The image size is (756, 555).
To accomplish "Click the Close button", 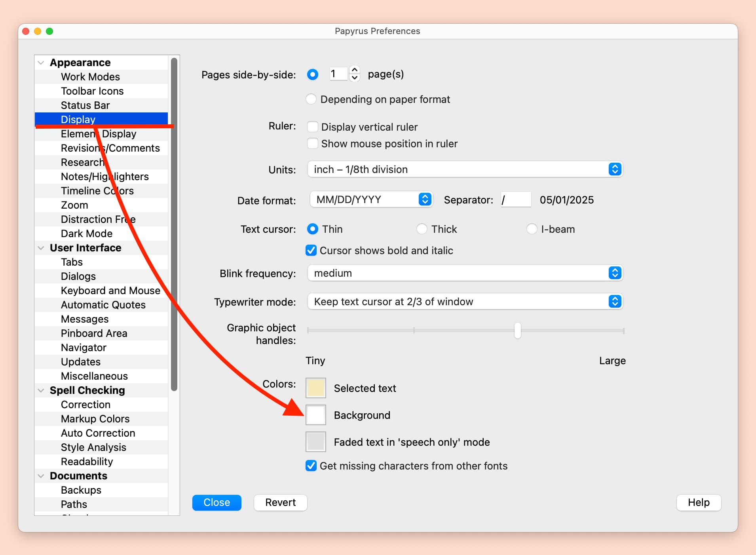I will click(217, 502).
